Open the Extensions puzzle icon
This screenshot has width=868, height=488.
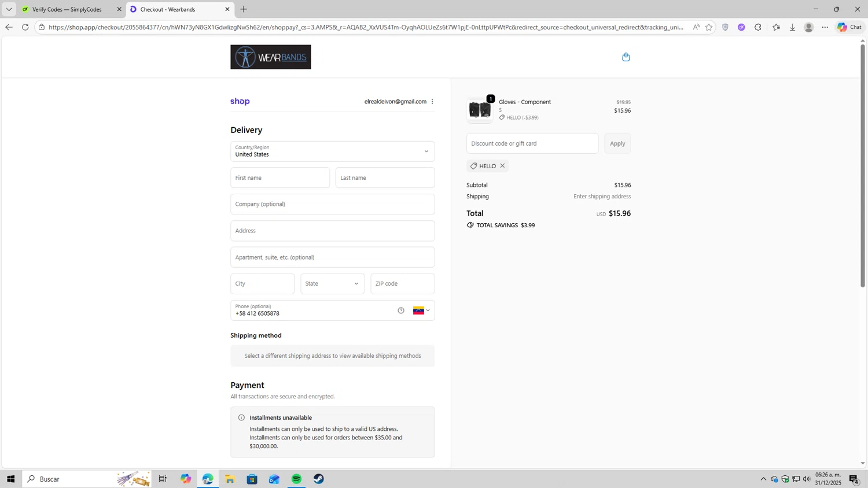[x=758, y=27]
